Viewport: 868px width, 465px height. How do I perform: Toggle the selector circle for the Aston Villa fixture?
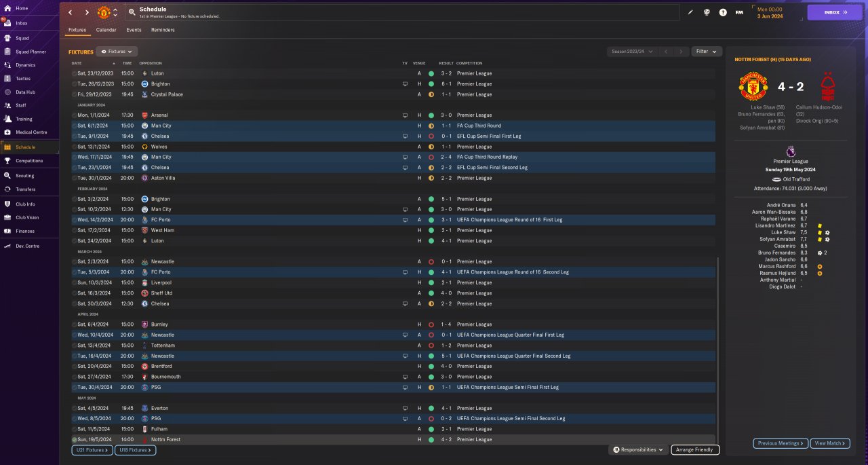point(74,178)
